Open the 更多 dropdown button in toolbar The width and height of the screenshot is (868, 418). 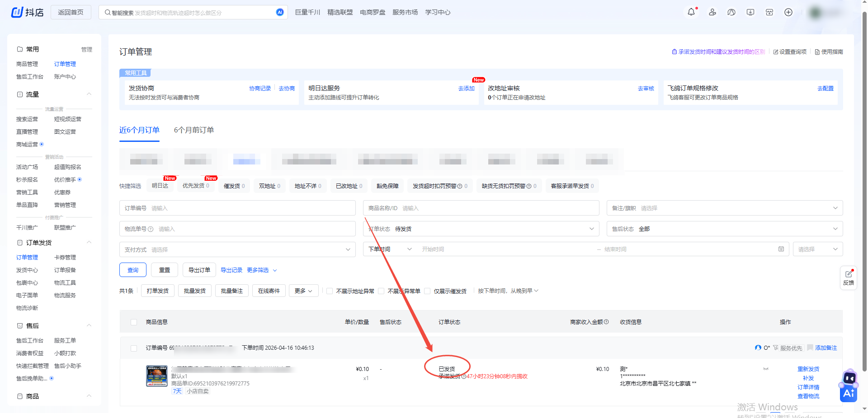pos(303,291)
